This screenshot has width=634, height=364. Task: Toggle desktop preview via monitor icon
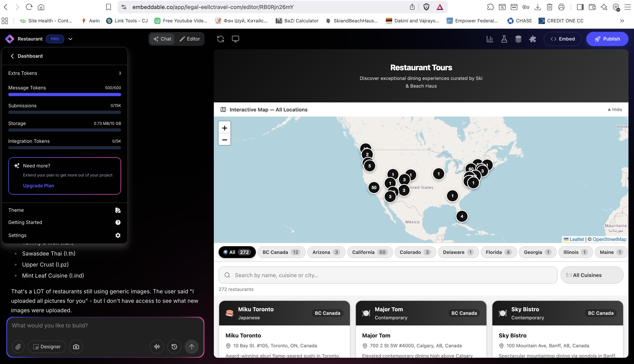coord(235,39)
